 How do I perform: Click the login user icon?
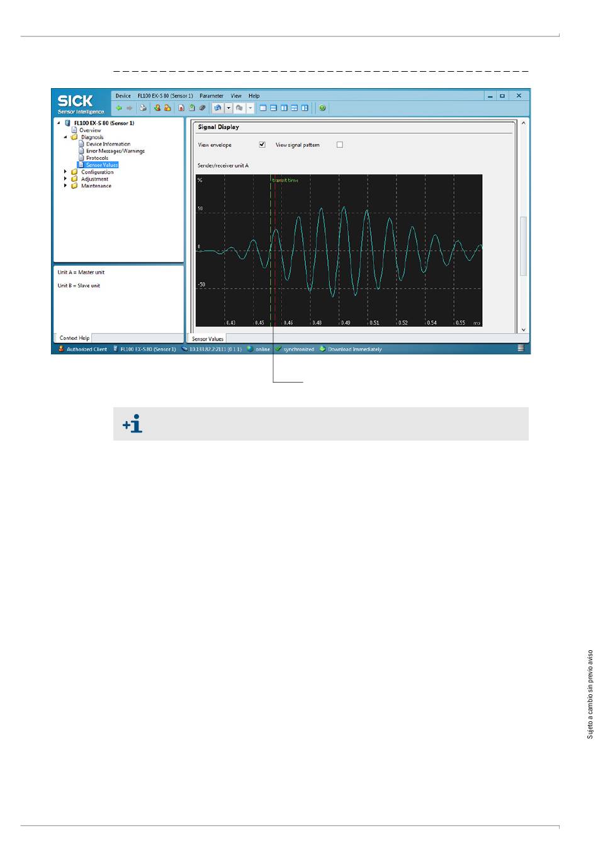[x=157, y=108]
